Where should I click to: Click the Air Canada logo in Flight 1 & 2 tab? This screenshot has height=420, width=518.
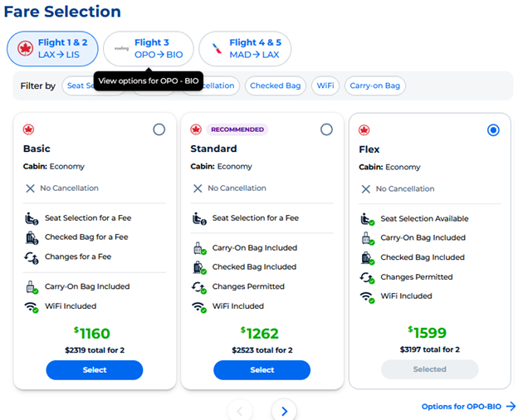coord(26,49)
